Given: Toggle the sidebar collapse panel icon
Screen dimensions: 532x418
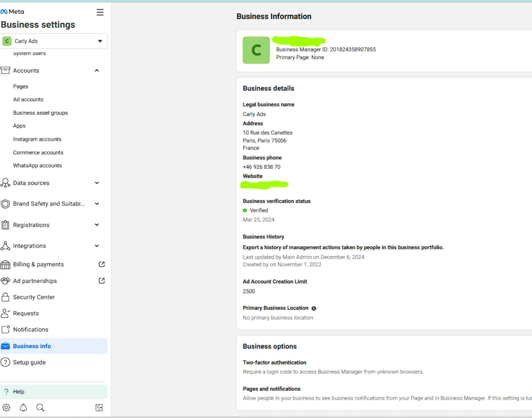Looking at the screenshot, I should [x=99, y=408].
